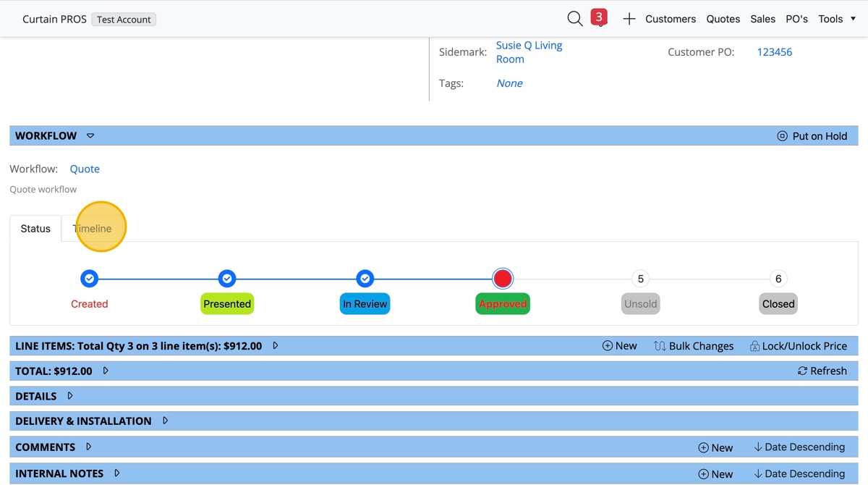Image resolution: width=868 pixels, height=485 pixels.
Task: Expand the DELIVERY & INSTALLATION section
Action: (x=166, y=421)
